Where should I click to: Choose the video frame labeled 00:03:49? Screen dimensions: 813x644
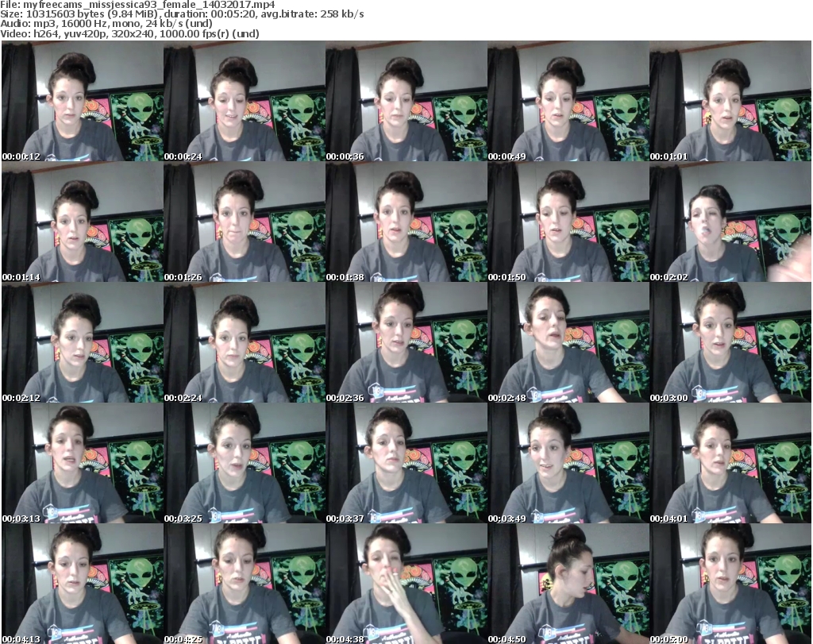point(568,463)
